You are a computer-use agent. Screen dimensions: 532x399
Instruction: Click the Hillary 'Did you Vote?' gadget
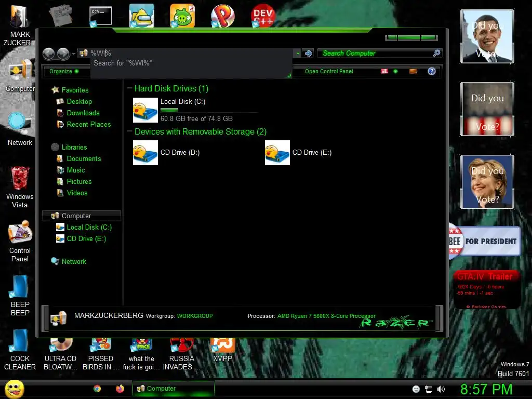487,182
